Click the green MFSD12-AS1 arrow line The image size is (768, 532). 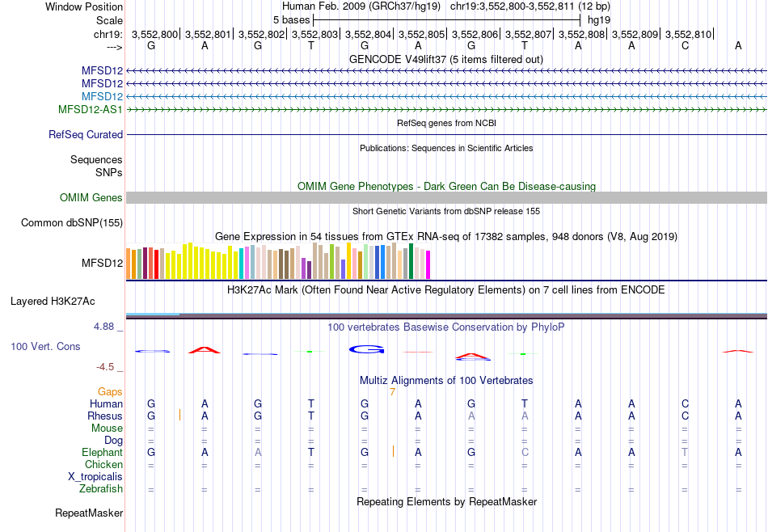[x=447, y=110]
